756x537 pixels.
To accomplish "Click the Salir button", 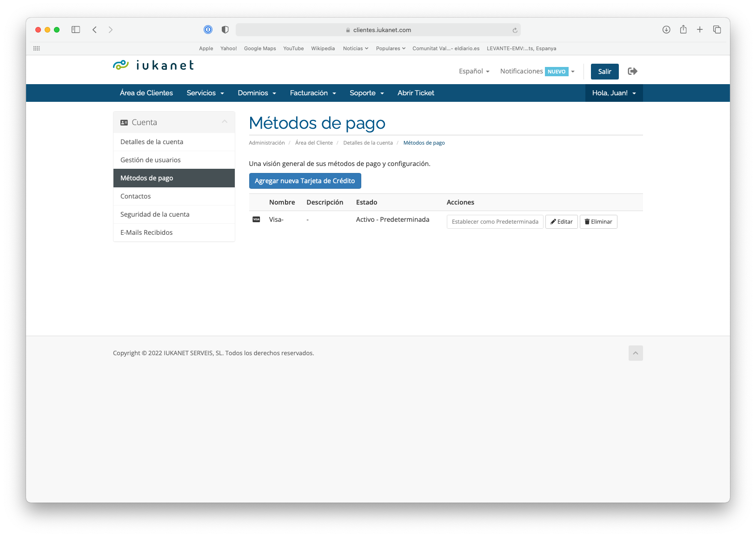I will click(x=604, y=72).
